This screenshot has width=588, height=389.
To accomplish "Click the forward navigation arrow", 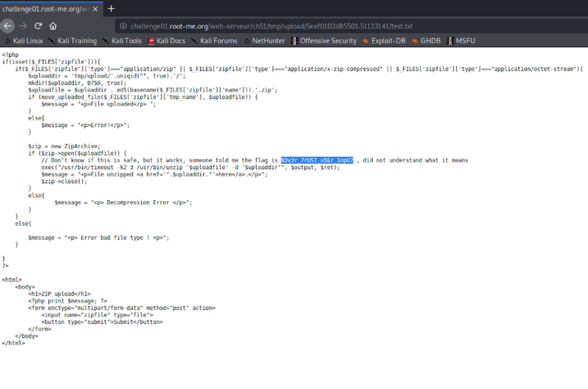I will [23, 26].
